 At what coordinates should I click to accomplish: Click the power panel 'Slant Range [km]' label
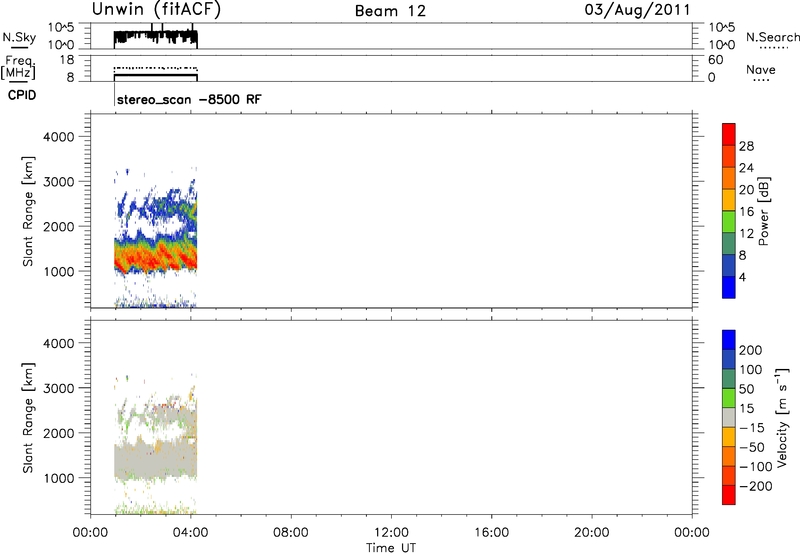(28, 211)
